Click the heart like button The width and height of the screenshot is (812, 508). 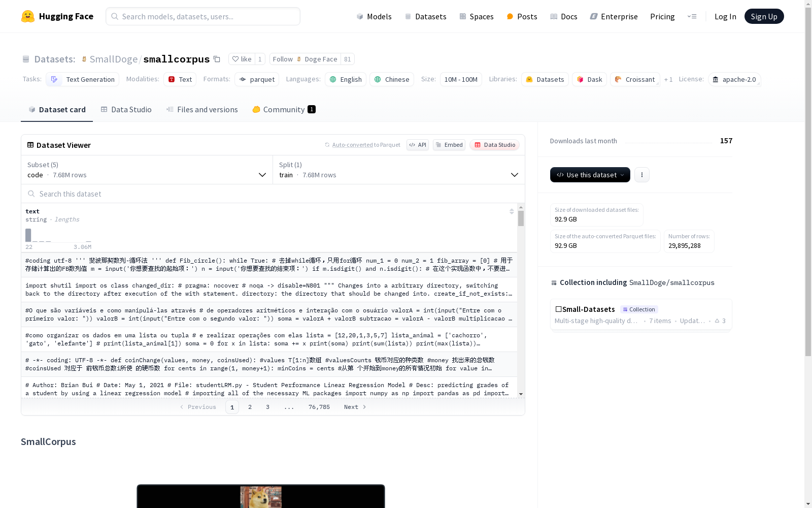(242, 59)
